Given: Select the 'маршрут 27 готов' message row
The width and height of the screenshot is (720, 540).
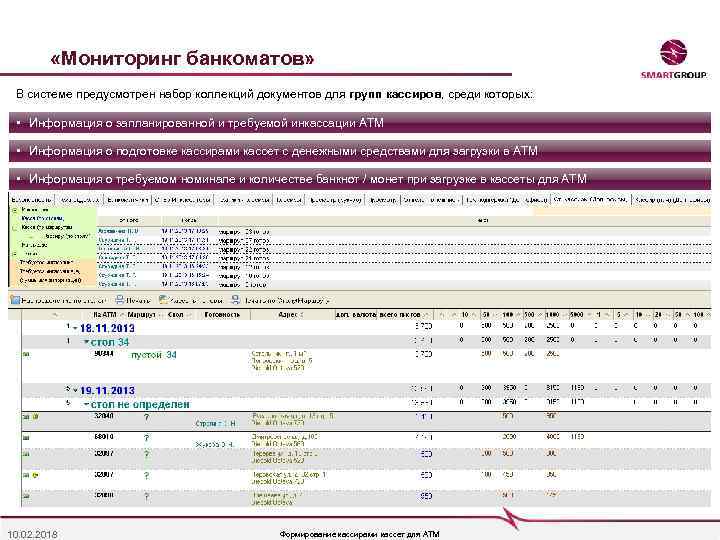Looking at the screenshot, I should point(404,240).
